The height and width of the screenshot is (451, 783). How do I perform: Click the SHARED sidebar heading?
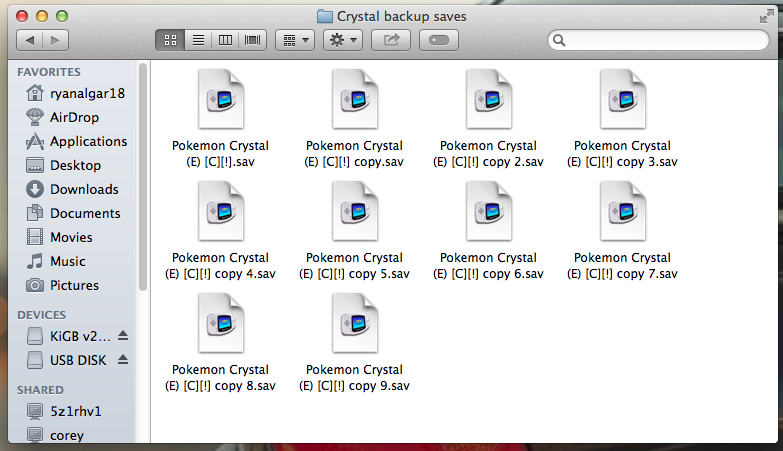[x=40, y=390]
